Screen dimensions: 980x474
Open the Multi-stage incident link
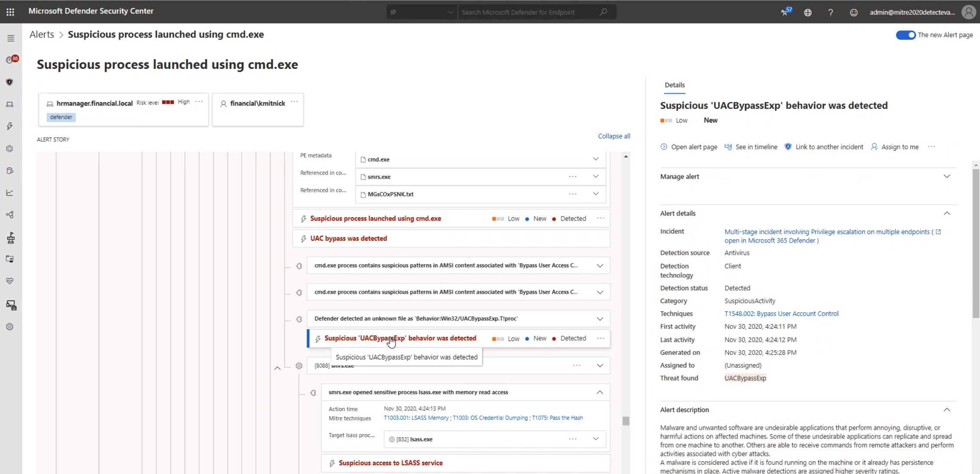click(832, 236)
